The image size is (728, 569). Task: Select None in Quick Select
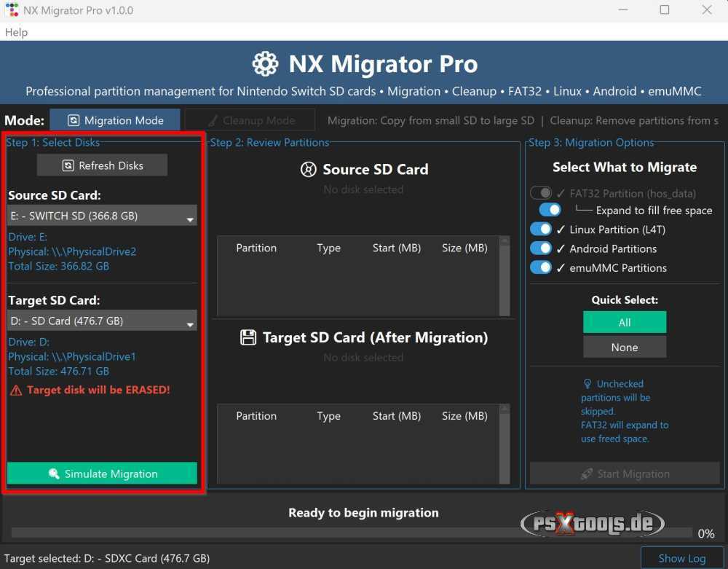pyautogui.click(x=624, y=347)
